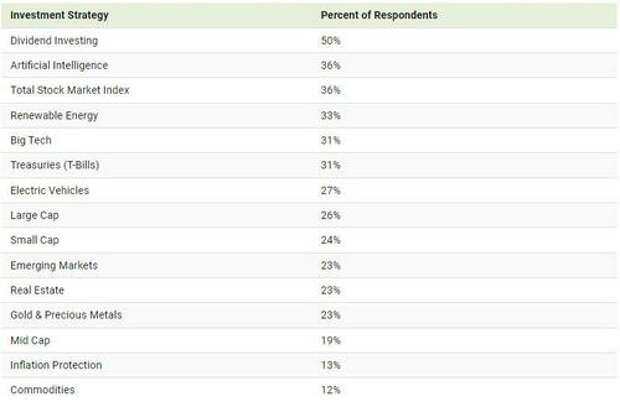Image resolution: width=620 pixels, height=407 pixels.
Task: Select the Electric Vehicles row label
Action: click(x=50, y=191)
